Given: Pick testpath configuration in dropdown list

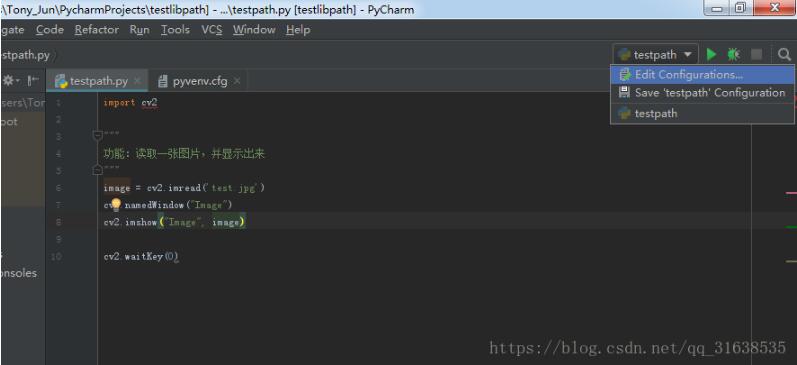Looking at the screenshot, I should (x=702, y=113).
